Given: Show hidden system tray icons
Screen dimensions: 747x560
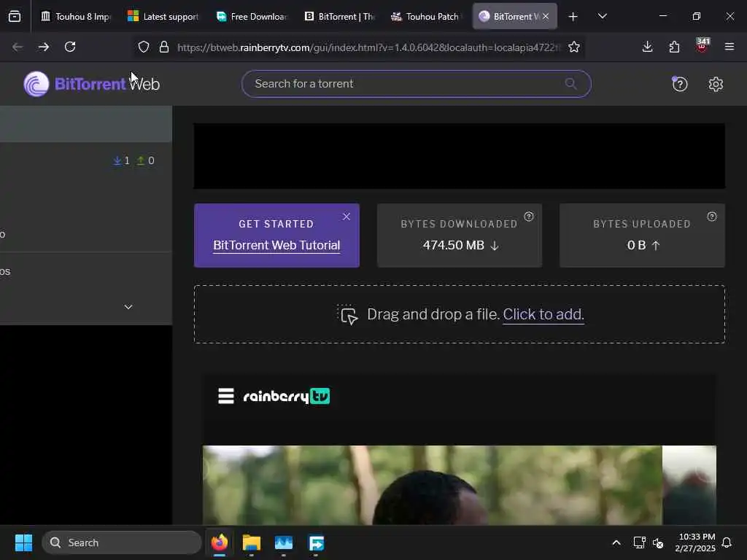Looking at the screenshot, I should point(616,542).
